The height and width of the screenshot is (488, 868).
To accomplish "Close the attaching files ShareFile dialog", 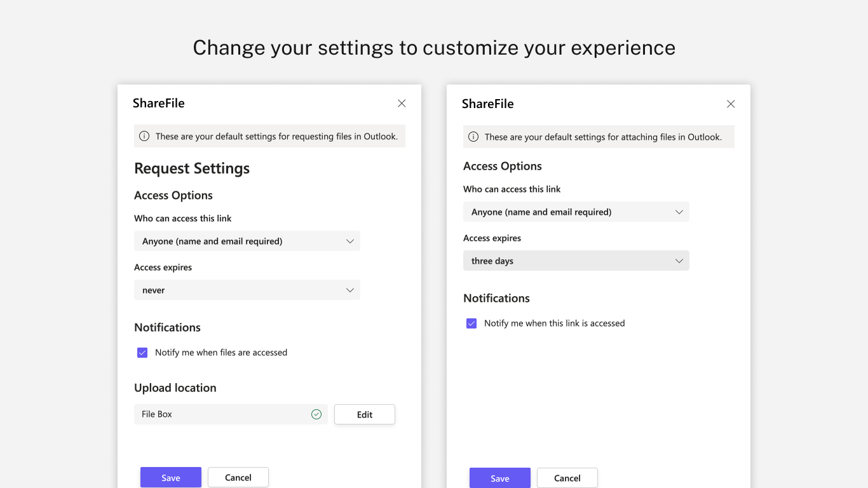I will pyautogui.click(x=731, y=104).
